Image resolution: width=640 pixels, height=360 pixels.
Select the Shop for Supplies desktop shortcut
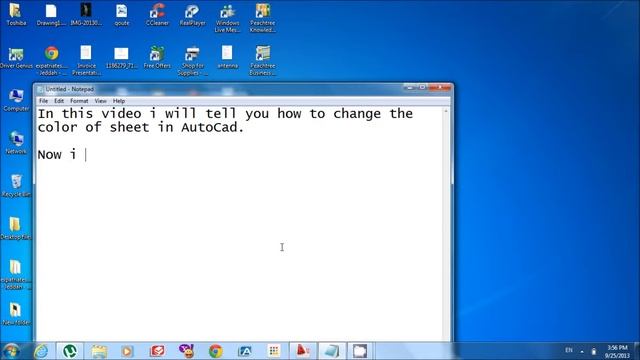point(192,60)
